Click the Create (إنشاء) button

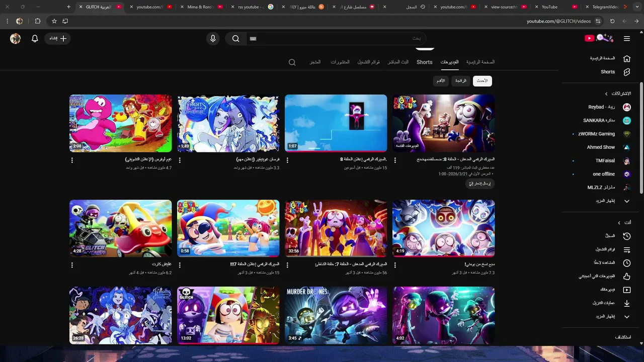58,38
